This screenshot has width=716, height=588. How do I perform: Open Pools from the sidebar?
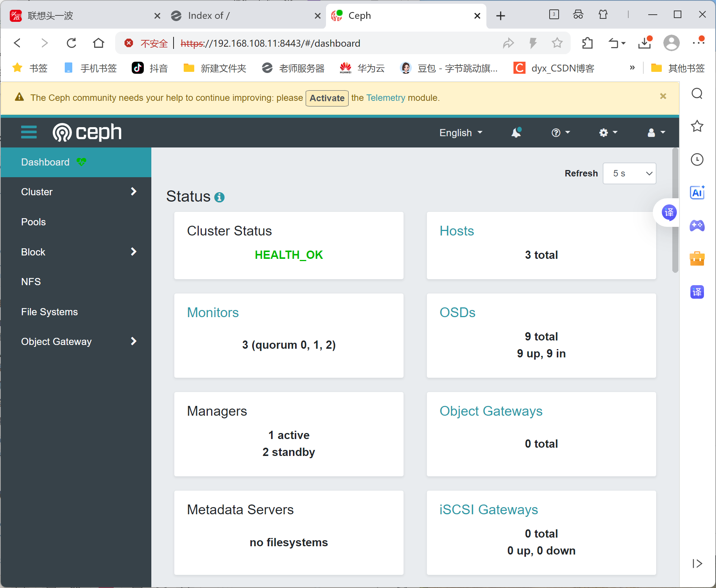pyautogui.click(x=76, y=222)
